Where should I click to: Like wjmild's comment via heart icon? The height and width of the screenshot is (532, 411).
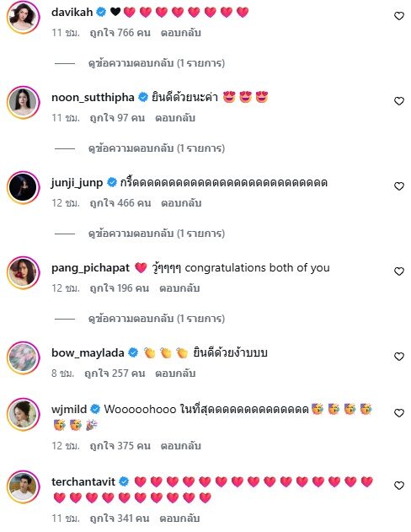point(399,413)
